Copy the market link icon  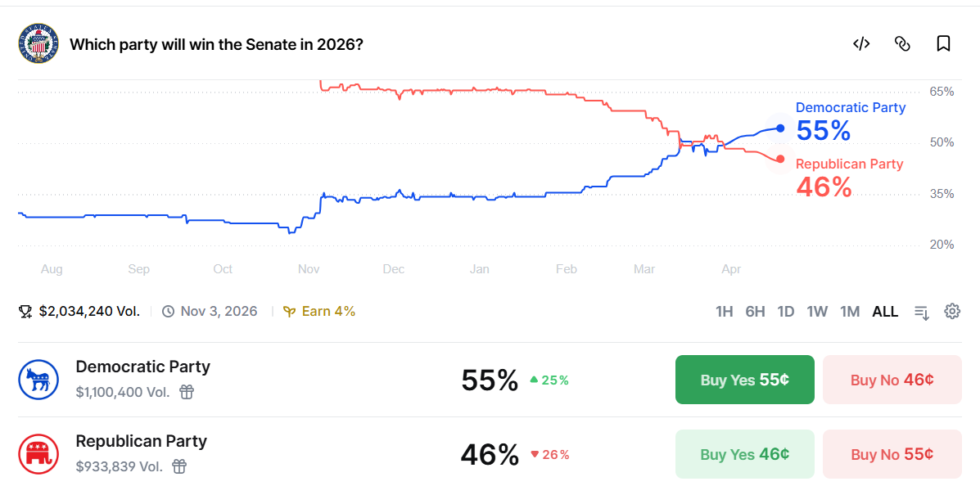tap(902, 43)
